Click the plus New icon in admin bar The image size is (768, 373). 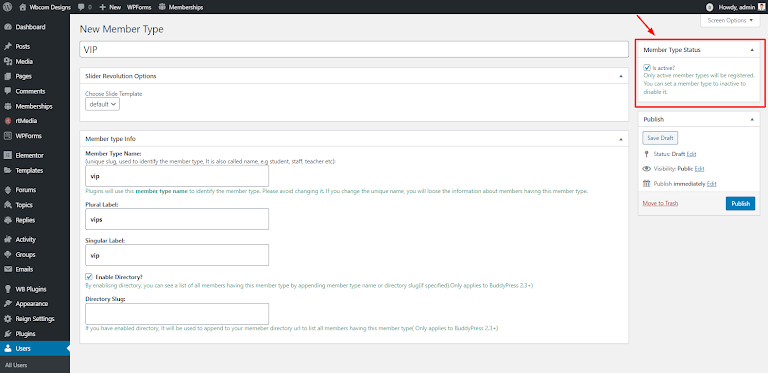(x=102, y=7)
